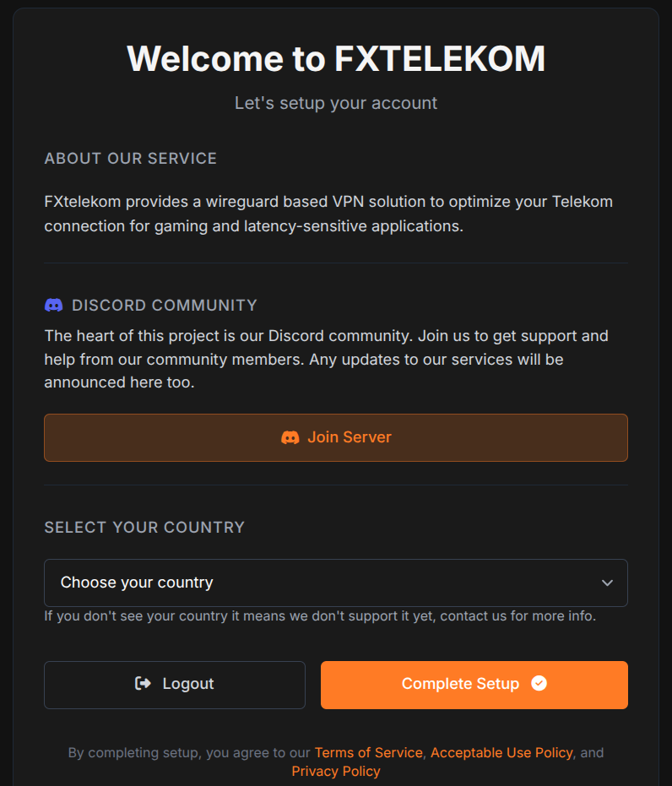Click the logout arrow icon
Viewport: 672px width, 786px height.
[143, 683]
